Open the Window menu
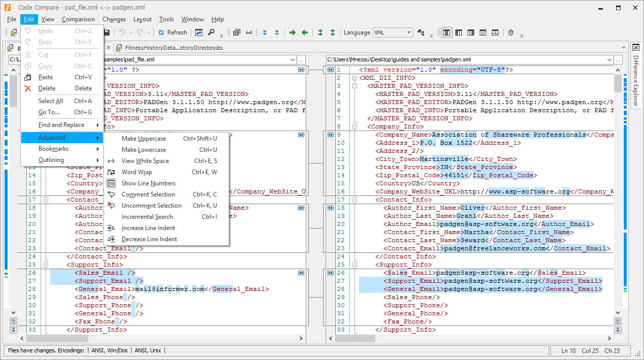 (x=193, y=19)
